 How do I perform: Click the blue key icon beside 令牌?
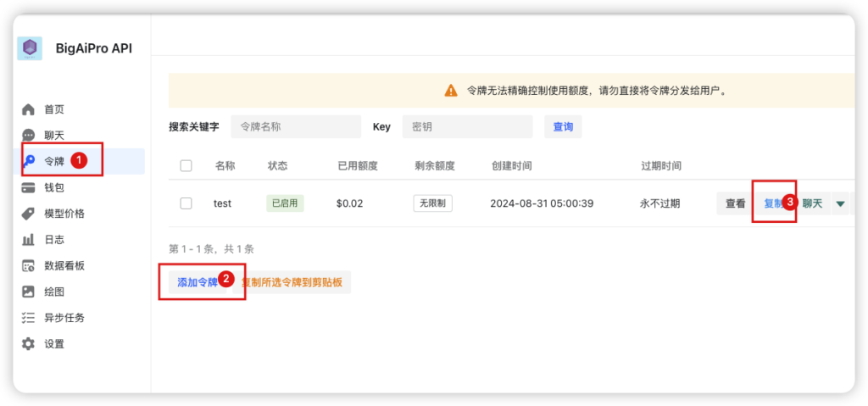28,161
